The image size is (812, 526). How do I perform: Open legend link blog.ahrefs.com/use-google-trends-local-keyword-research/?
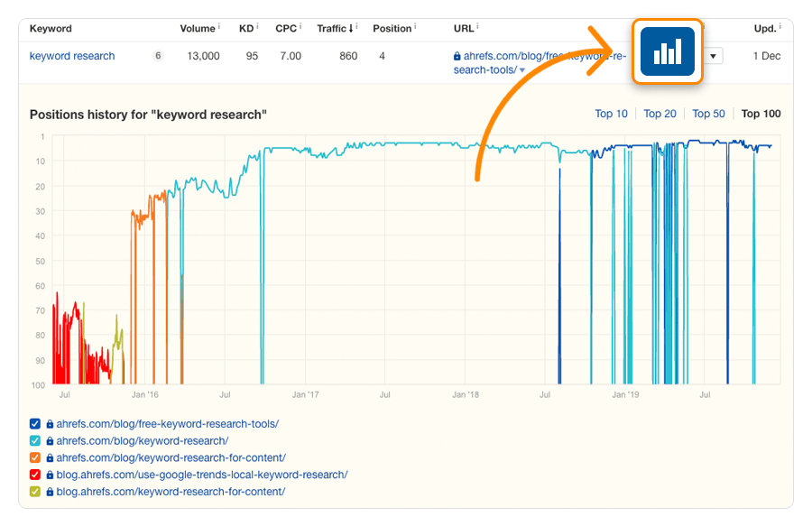coord(202,475)
